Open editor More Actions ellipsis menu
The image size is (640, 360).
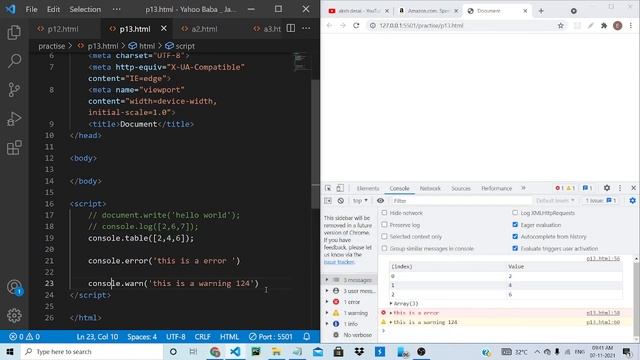pos(306,28)
